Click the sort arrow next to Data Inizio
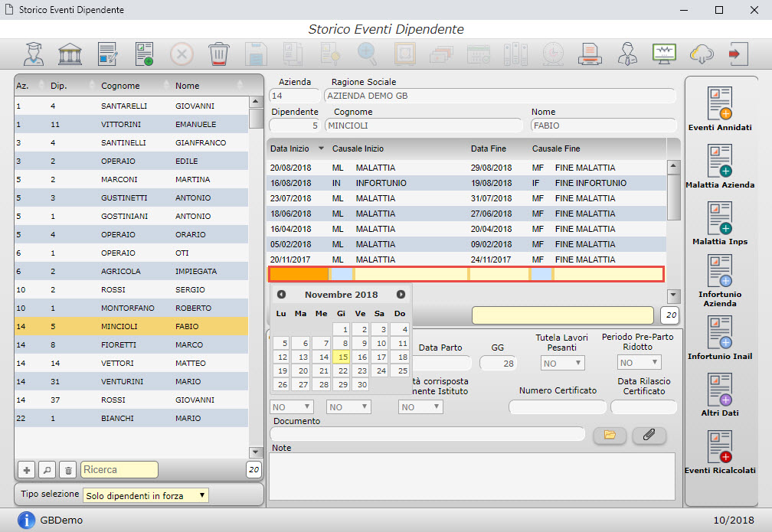The height and width of the screenshot is (532, 772). point(321,149)
